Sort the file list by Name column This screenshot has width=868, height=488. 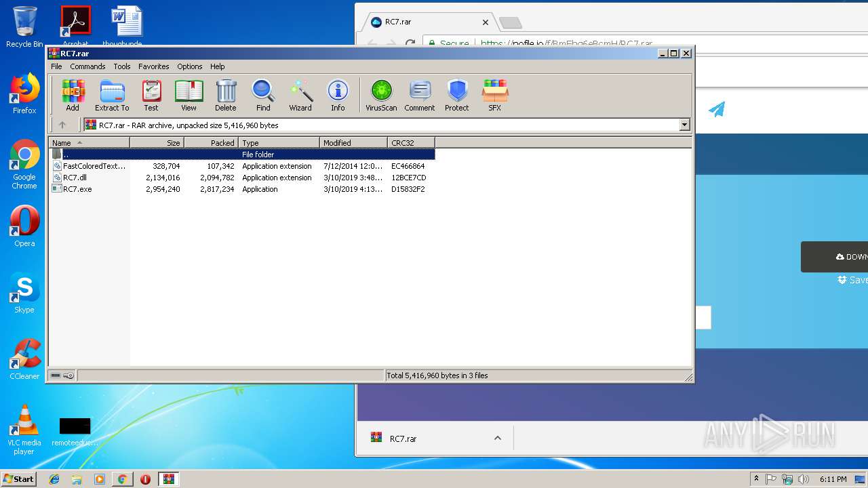tap(89, 142)
